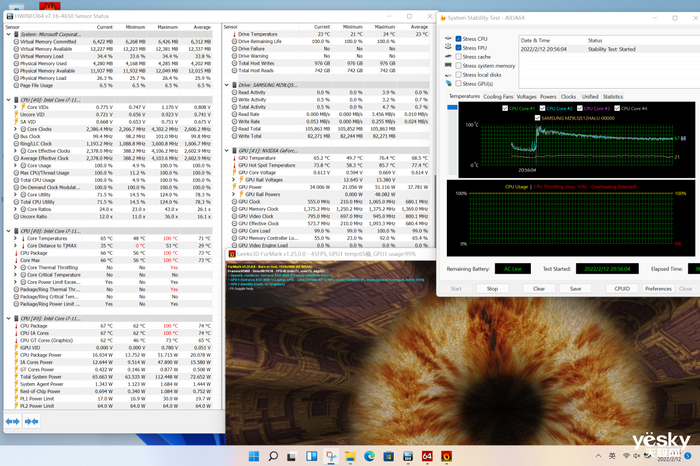The image size is (700, 466).
Task: Collapse the Drive: SAMSUNG MZ9LQ5 sensor group
Action: 227,85
